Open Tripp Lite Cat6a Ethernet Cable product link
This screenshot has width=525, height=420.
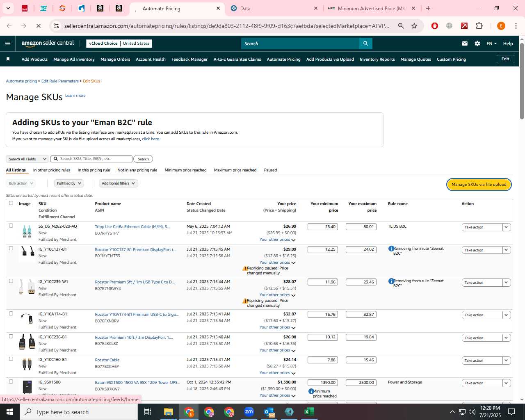(132, 227)
